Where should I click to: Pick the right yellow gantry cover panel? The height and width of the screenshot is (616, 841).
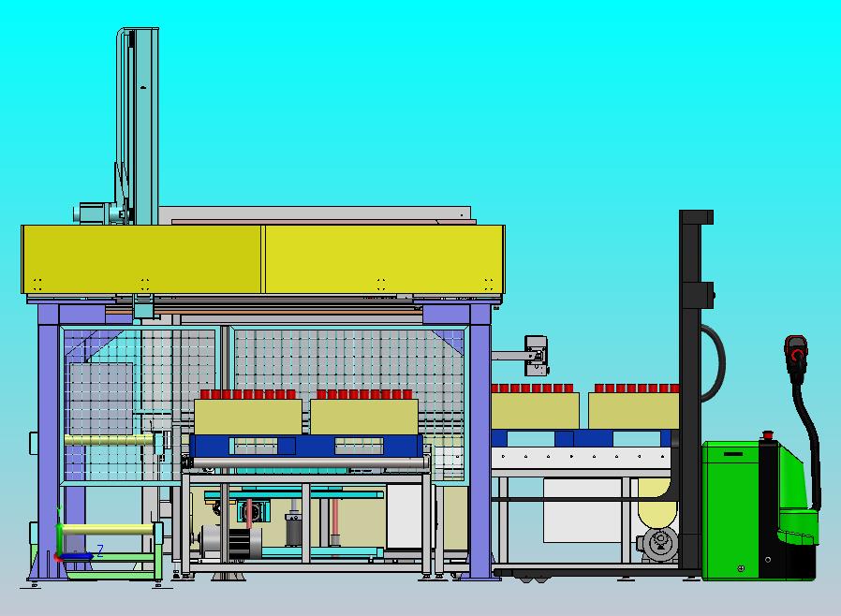click(x=385, y=259)
